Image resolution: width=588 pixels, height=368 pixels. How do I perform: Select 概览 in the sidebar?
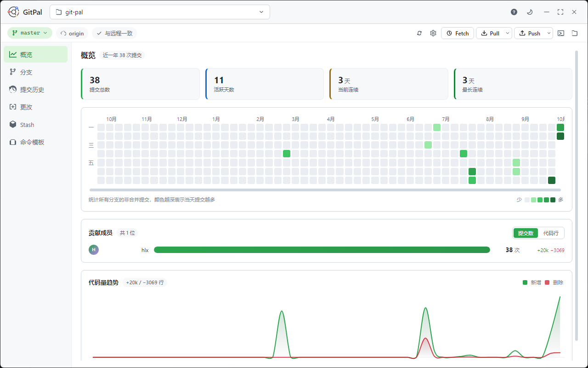coord(36,54)
